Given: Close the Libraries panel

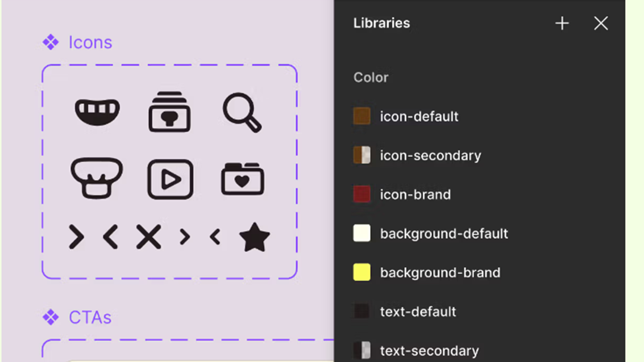Looking at the screenshot, I should pyautogui.click(x=601, y=23).
